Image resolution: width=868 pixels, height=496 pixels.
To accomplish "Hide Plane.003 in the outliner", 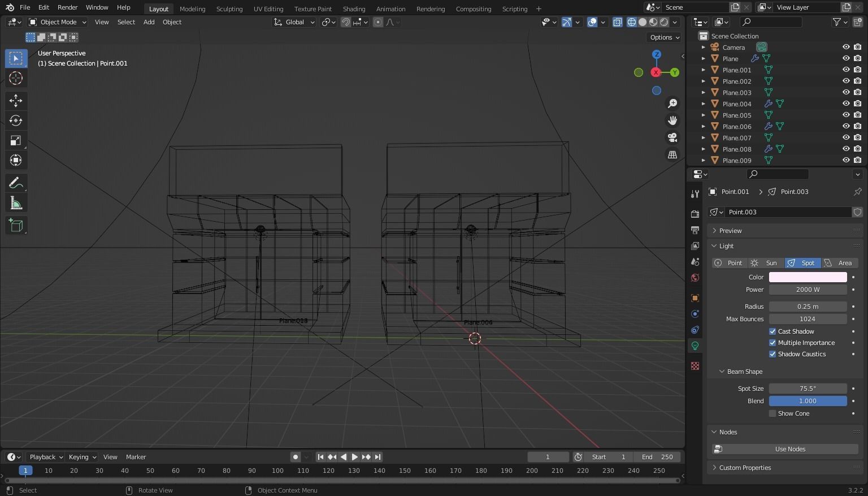I will (x=845, y=92).
